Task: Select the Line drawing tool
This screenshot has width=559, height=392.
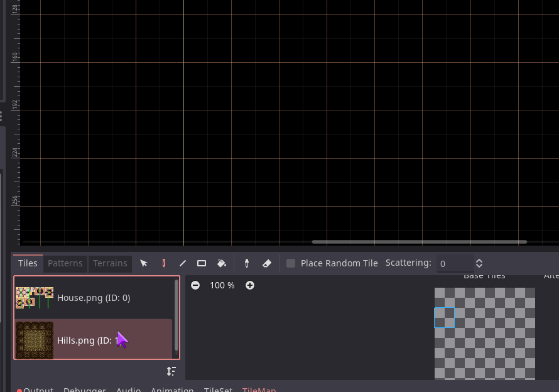Action: (x=183, y=263)
